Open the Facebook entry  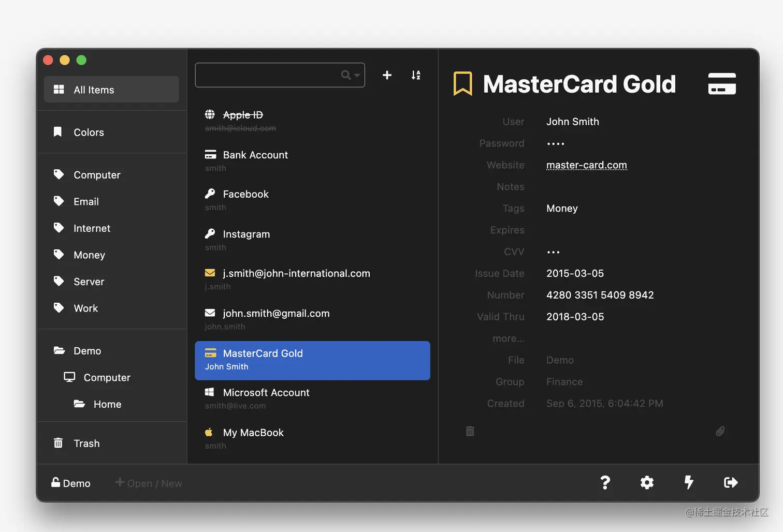312,200
